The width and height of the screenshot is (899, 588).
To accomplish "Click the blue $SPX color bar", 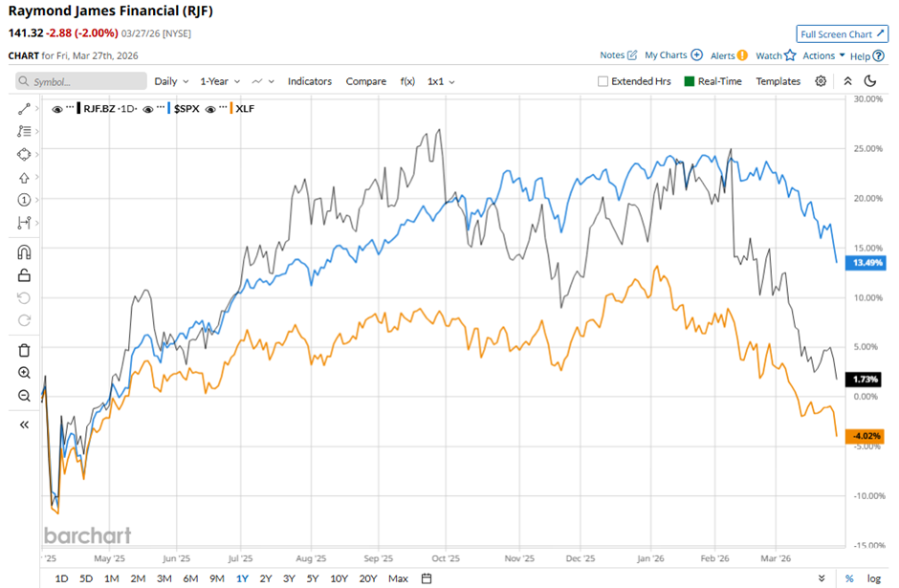I will pos(168,108).
